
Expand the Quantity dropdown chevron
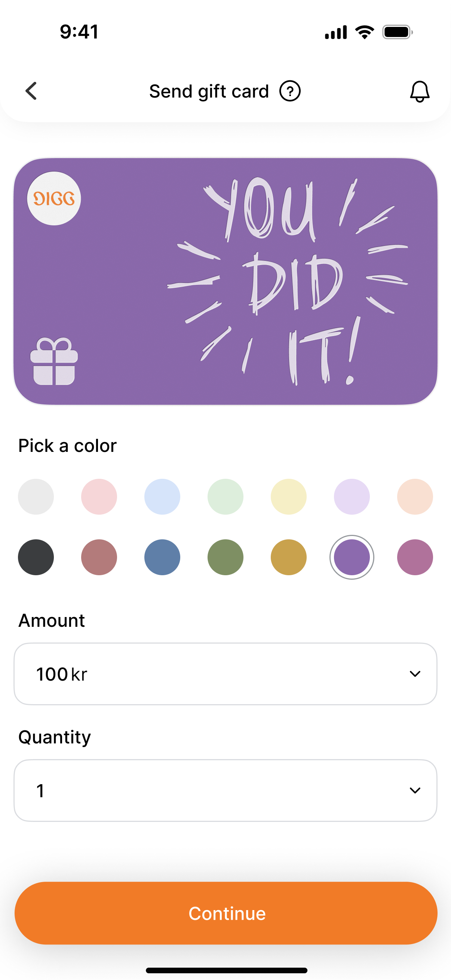tap(414, 790)
